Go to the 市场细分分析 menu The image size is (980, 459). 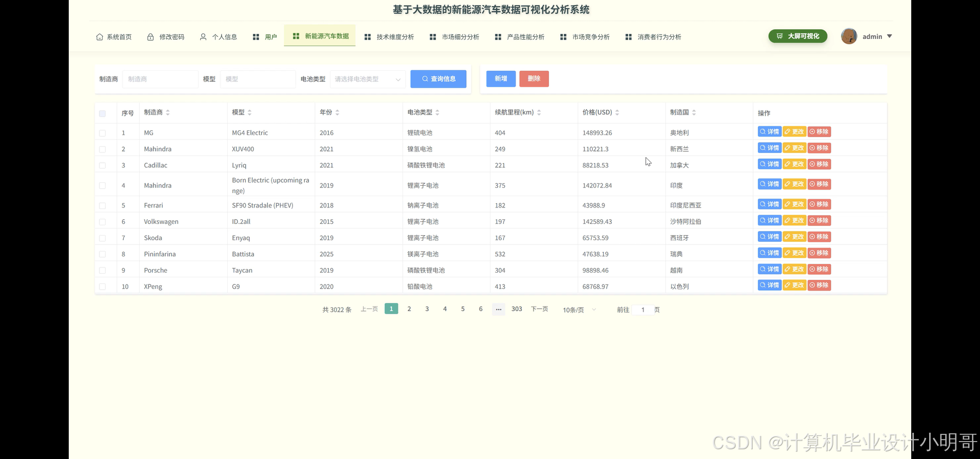point(455,37)
